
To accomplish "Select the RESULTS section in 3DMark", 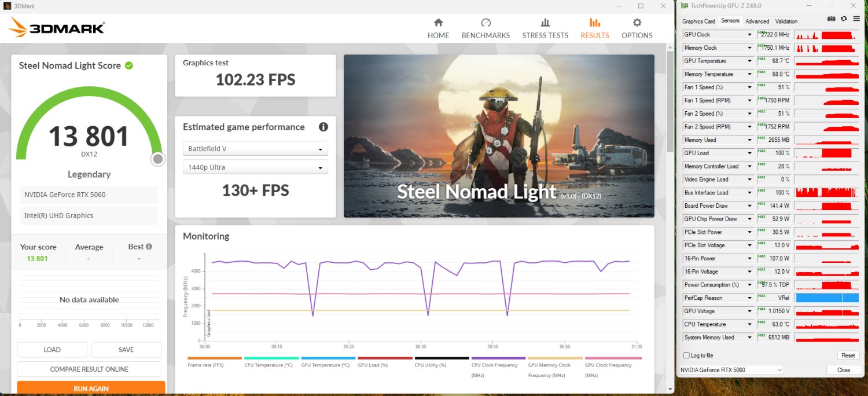I will tap(595, 28).
